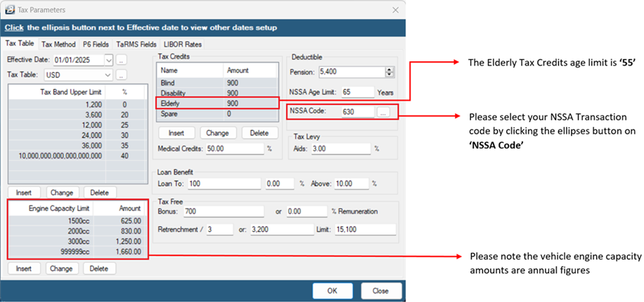Click the Loan To input field
The height and width of the screenshot is (302, 644).
coord(224,184)
